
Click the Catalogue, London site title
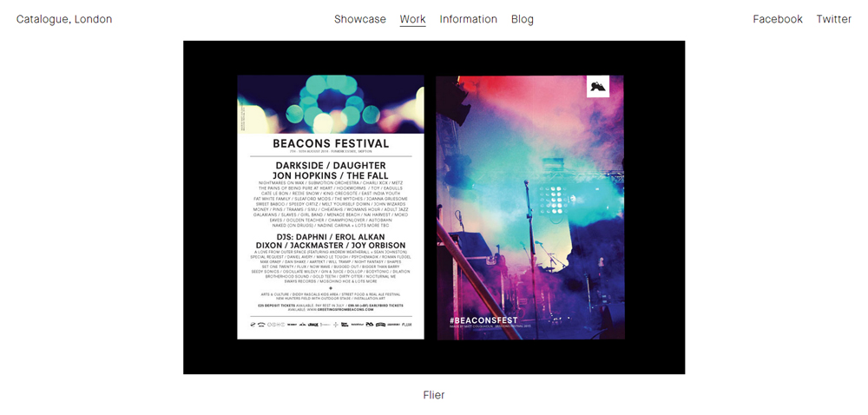click(x=64, y=19)
